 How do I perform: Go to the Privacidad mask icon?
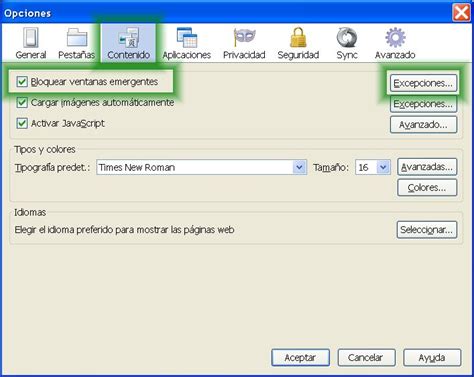[244, 44]
